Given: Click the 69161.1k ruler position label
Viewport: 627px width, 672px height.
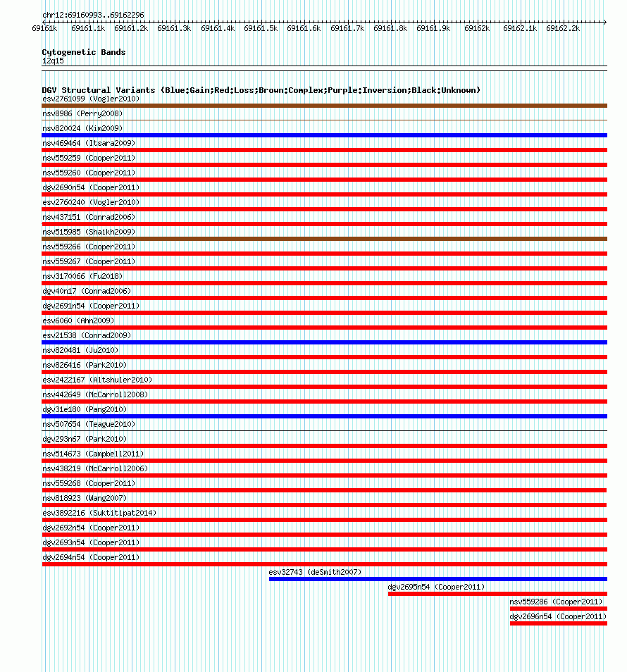Looking at the screenshot, I should [88, 29].
